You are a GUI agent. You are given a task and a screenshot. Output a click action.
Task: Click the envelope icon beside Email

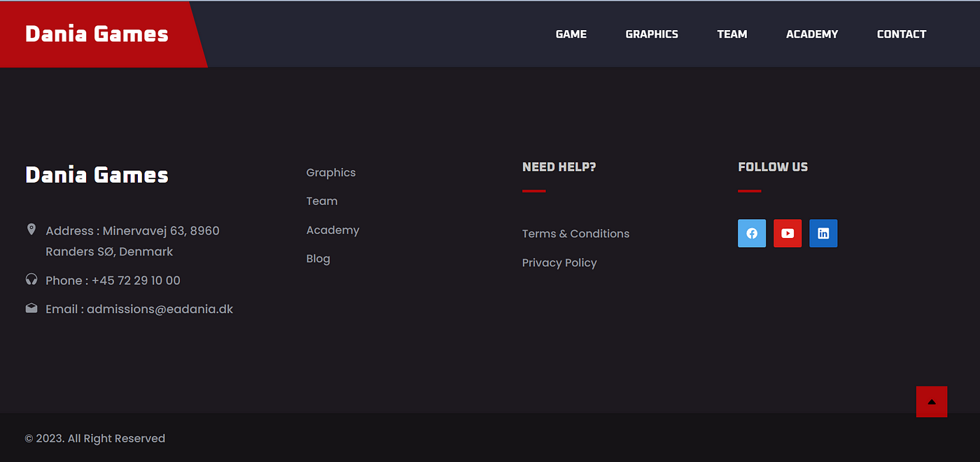pos(31,308)
